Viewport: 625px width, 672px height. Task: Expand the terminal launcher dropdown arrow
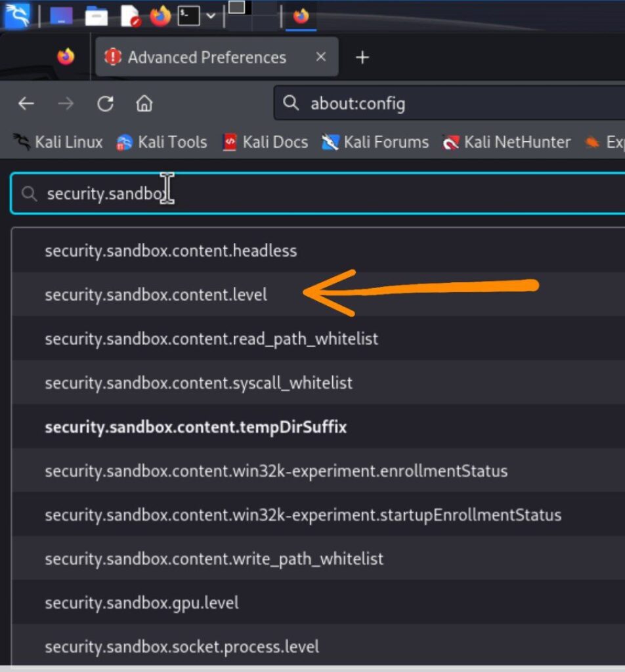tap(211, 16)
